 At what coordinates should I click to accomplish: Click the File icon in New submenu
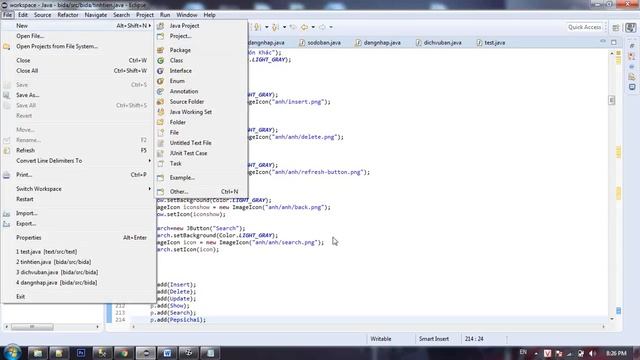(160, 132)
